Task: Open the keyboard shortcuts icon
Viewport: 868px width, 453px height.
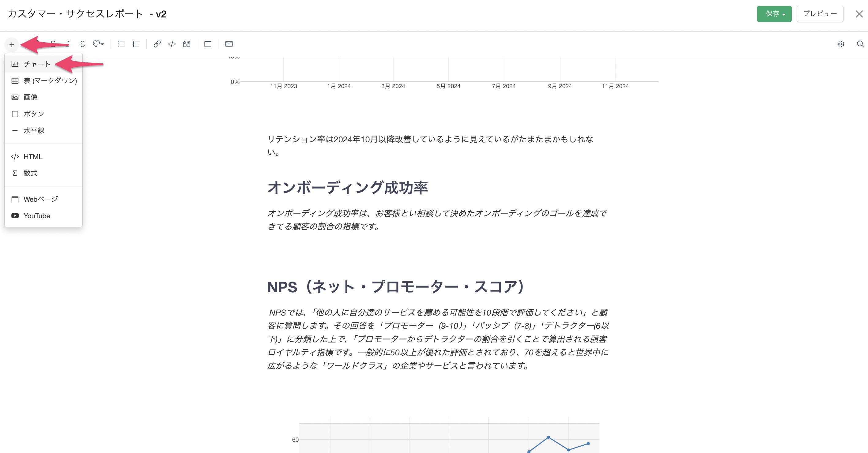Action: 229,44
